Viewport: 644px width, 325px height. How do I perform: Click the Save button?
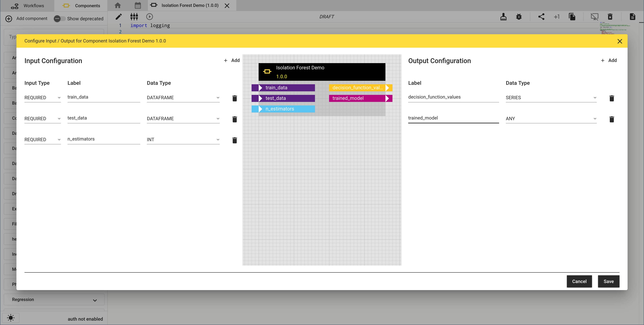click(x=608, y=281)
